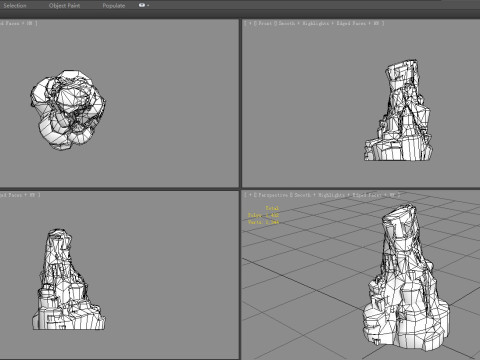Screen dimensions: 480x360
Task: Click Edged Faces label in bottom-left viewport
Action: [11, 195]
